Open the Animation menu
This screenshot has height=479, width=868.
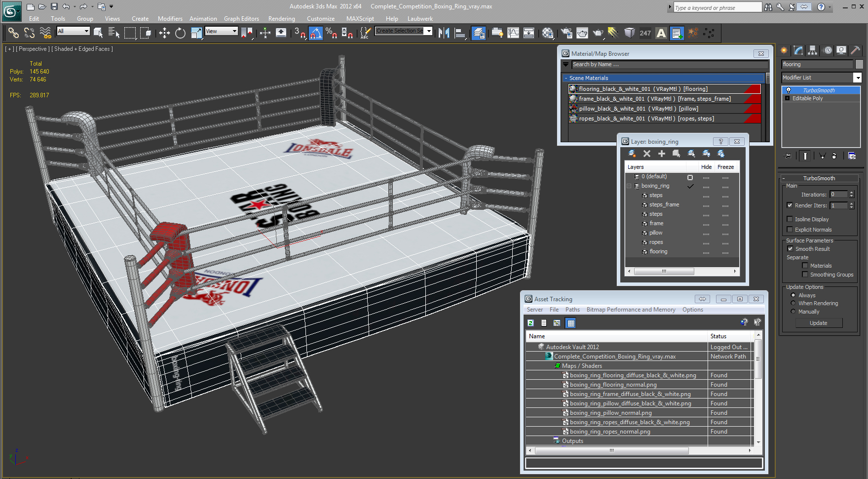(x=203, y=19)
